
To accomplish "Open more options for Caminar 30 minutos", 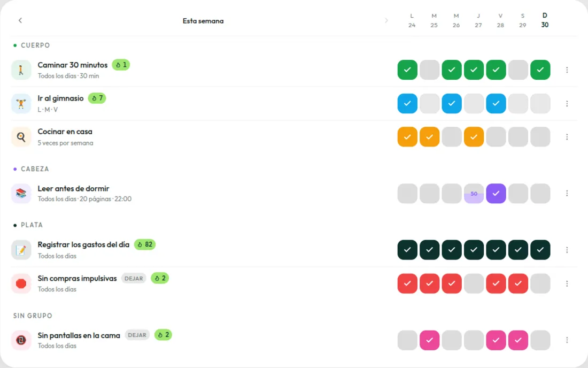I will pyautogui.click(x=567, y=70).
